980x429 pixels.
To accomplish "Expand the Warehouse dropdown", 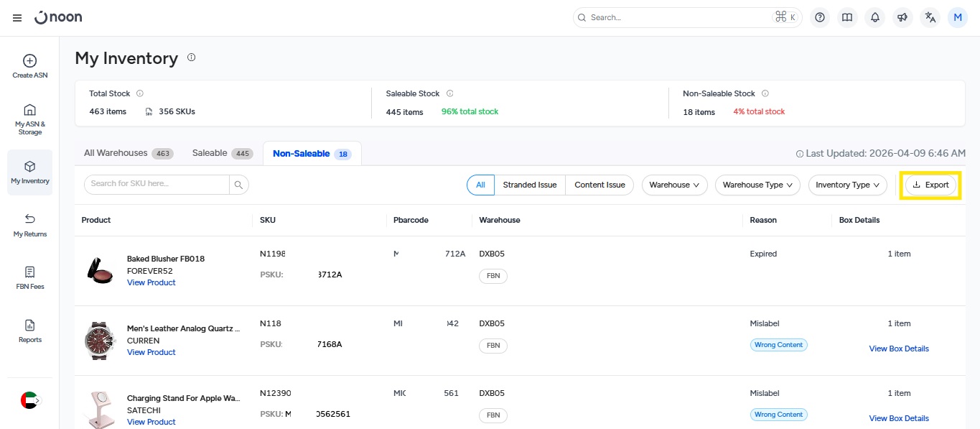I will pos(674,185).
